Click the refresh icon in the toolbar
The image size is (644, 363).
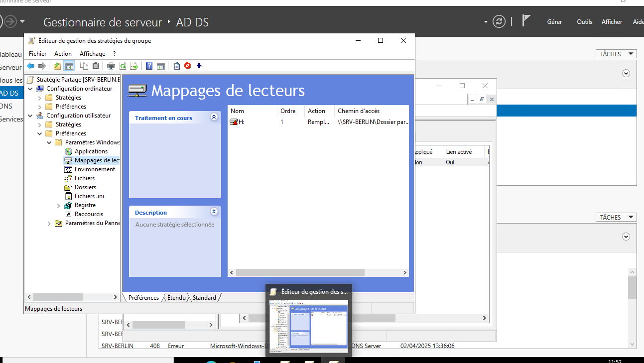coord(122,66)
